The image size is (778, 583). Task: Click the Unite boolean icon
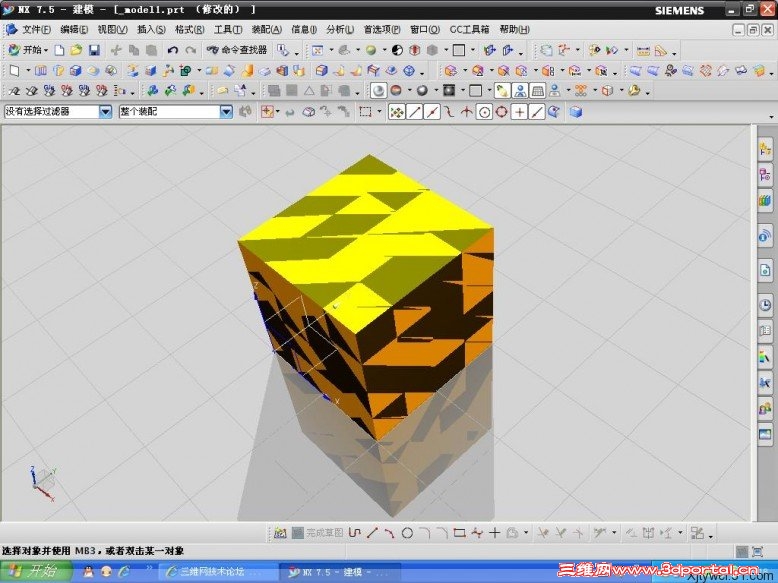click(x=185, y=71)
